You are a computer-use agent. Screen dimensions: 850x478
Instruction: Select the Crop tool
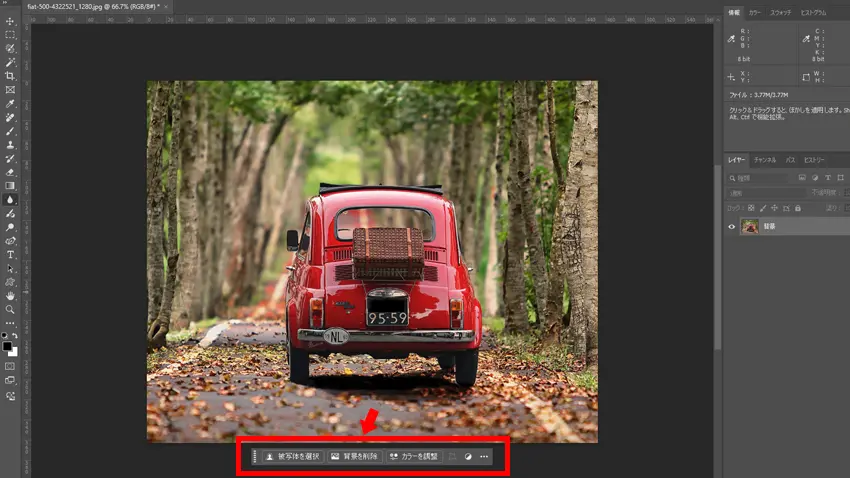pos(10,76)
